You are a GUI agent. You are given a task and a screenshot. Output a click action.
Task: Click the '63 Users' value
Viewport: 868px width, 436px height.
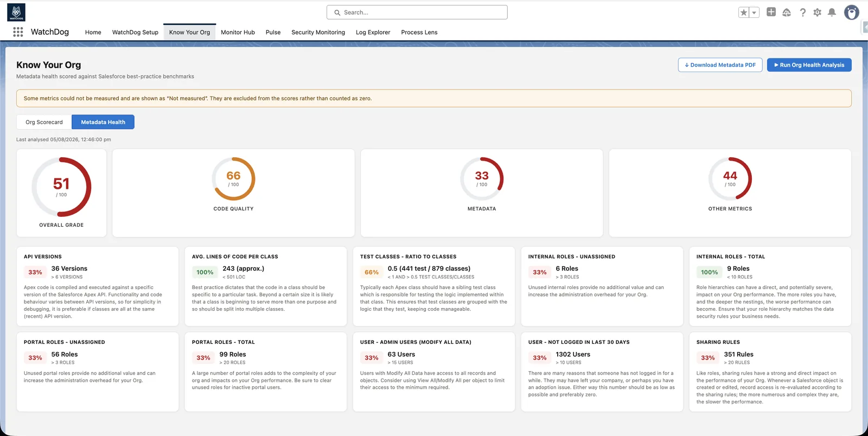coord(401,354)
